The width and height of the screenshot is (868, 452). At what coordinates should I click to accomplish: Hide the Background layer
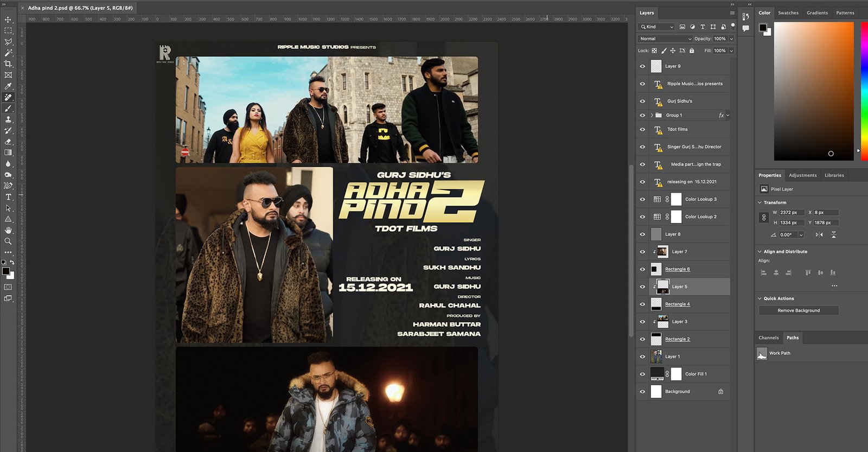[x=643, y=392]
